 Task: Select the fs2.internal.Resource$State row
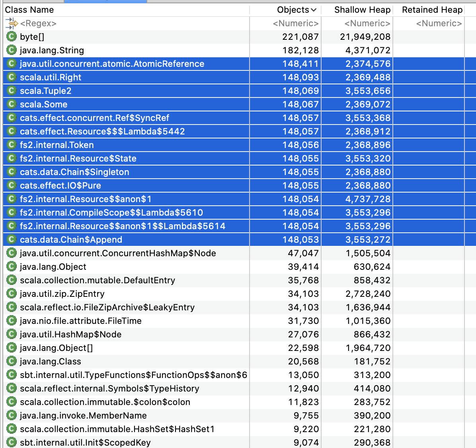[240, 158]
